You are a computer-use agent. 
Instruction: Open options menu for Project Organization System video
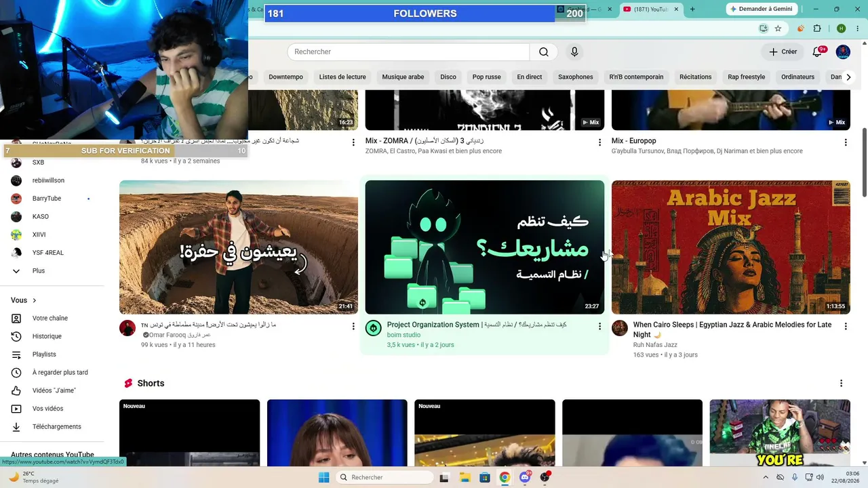599,326
